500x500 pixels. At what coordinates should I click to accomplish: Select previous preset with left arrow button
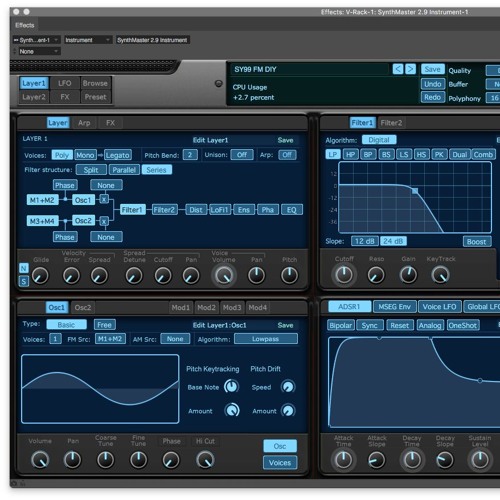[x=398, y=69]
